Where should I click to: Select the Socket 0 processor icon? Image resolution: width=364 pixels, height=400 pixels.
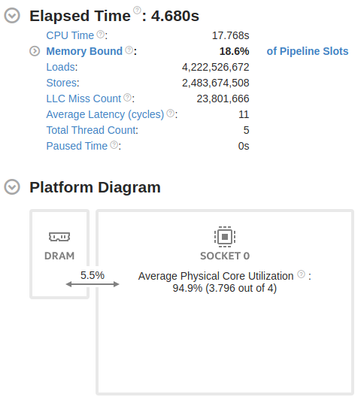click(225, 237)
